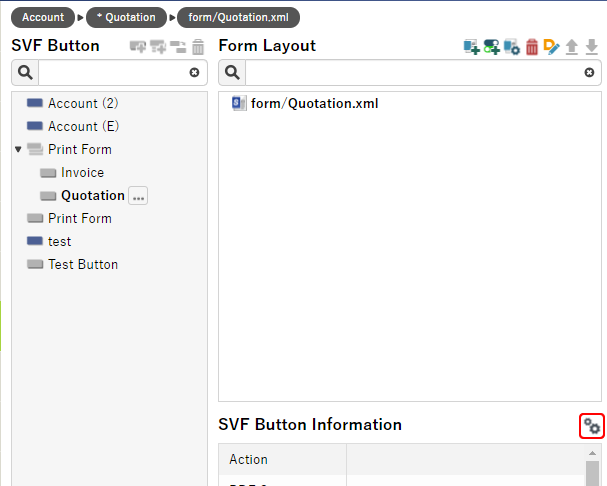This screenshot has width=607, height=486.
Task: Select the Quotation button
Action: 93,196
